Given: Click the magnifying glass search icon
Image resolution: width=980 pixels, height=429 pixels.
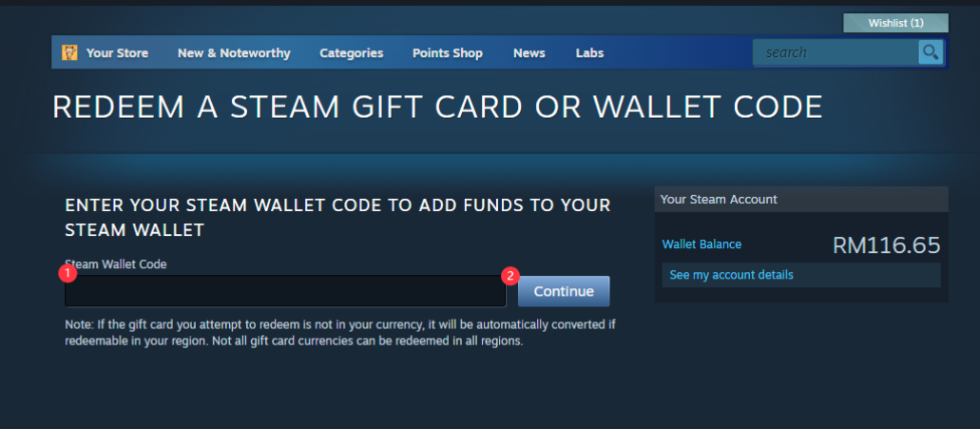Looking at the screenshot, I should pyautogui.click(x=930, y=52).
